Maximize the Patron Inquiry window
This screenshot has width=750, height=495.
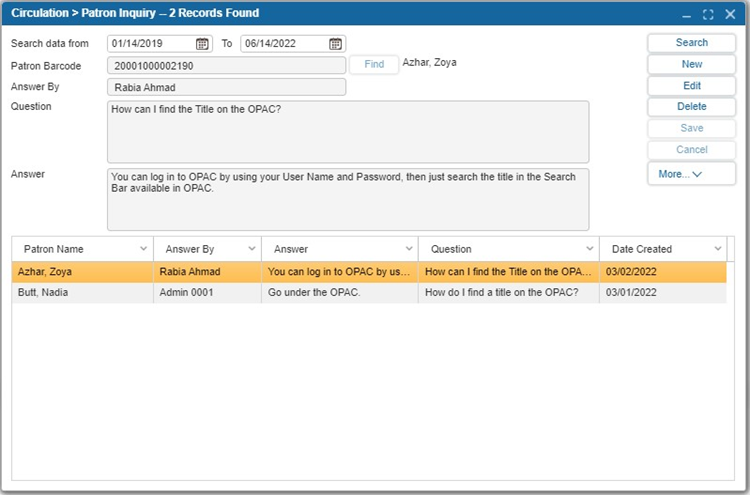(x=708, y=14)
